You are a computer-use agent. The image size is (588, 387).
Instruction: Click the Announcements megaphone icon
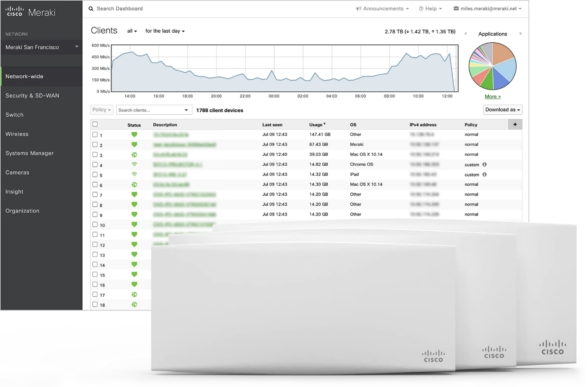(x=359, y=9)
